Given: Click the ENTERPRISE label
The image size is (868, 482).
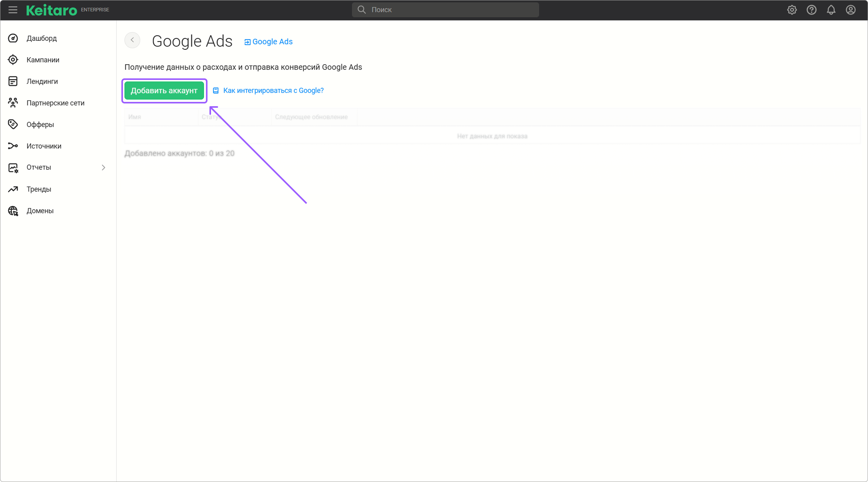Looking at the screenshot, I should coord(95,10).
